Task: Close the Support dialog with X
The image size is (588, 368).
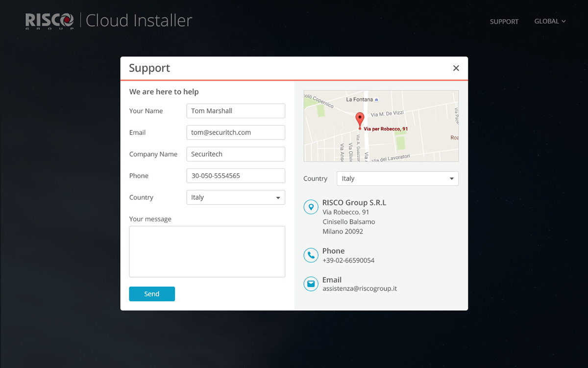Action: 456,68
